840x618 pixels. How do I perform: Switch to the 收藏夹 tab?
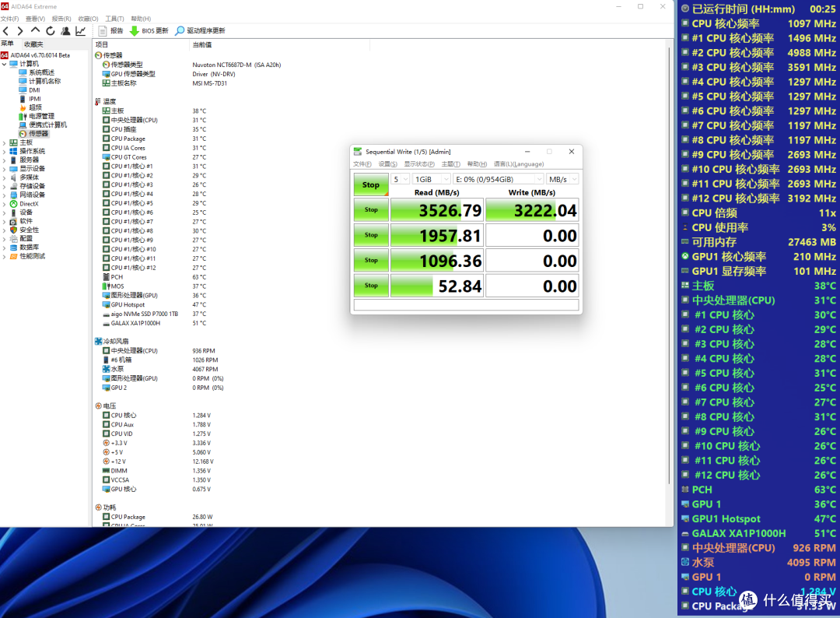click(33, 44)
